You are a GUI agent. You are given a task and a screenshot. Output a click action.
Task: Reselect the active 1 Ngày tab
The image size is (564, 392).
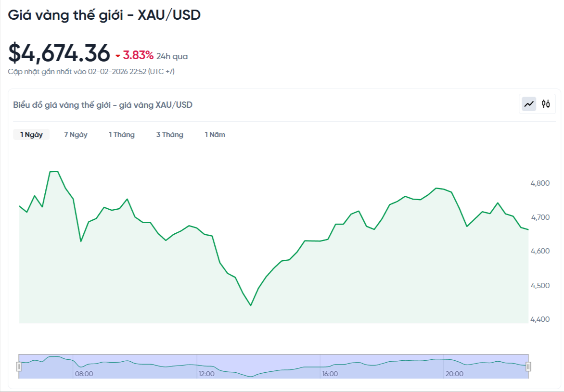[x=31, y=135]
